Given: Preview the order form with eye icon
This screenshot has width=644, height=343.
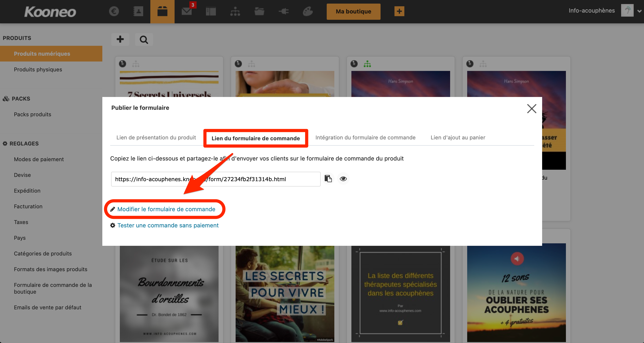Looking at the screenshot, I should pos(343,179).
